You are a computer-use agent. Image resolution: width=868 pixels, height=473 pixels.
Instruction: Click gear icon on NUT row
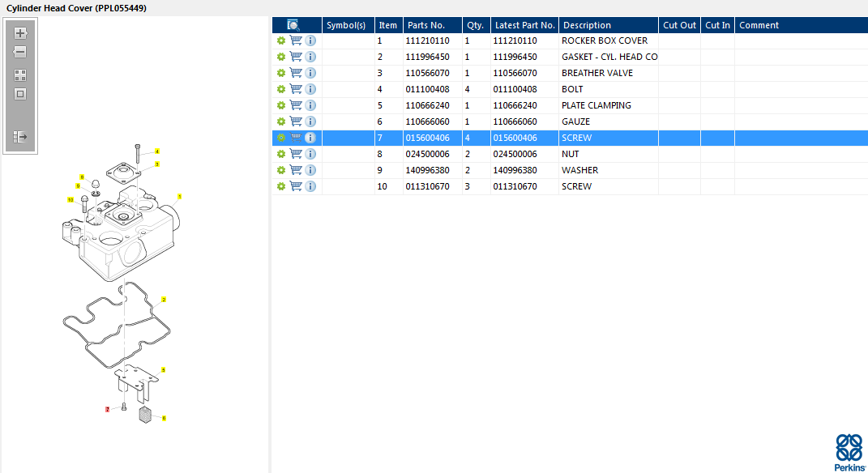click(x=280, y=154)
